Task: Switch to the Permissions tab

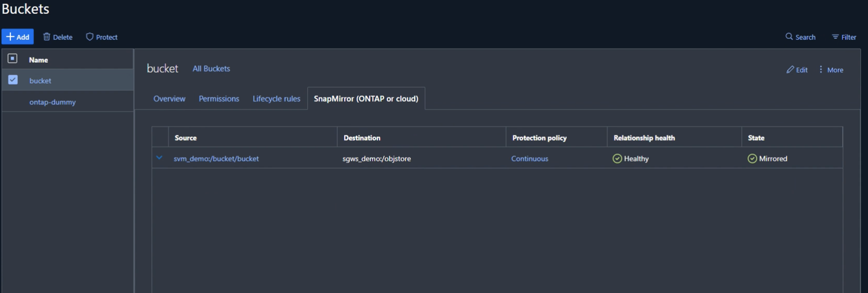Action: pyautogui.click(x=219, y=98)
